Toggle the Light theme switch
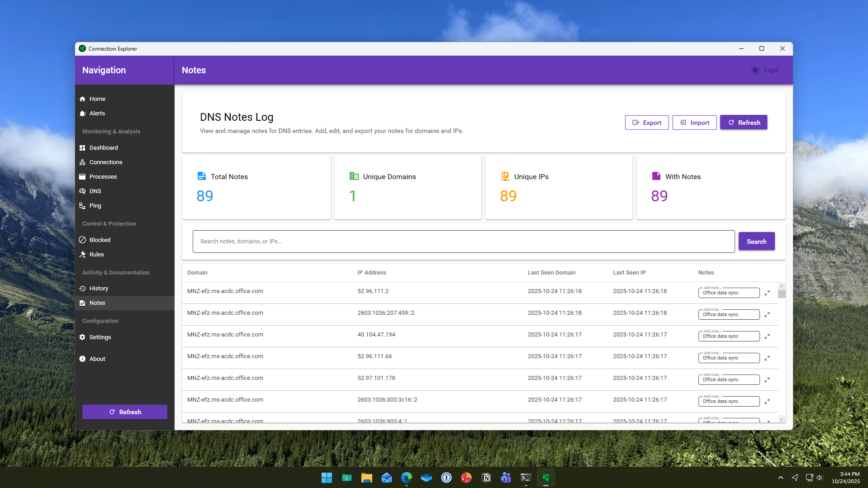Image resolution: width=868 pixels, height=488 pixels. point(764,70)
